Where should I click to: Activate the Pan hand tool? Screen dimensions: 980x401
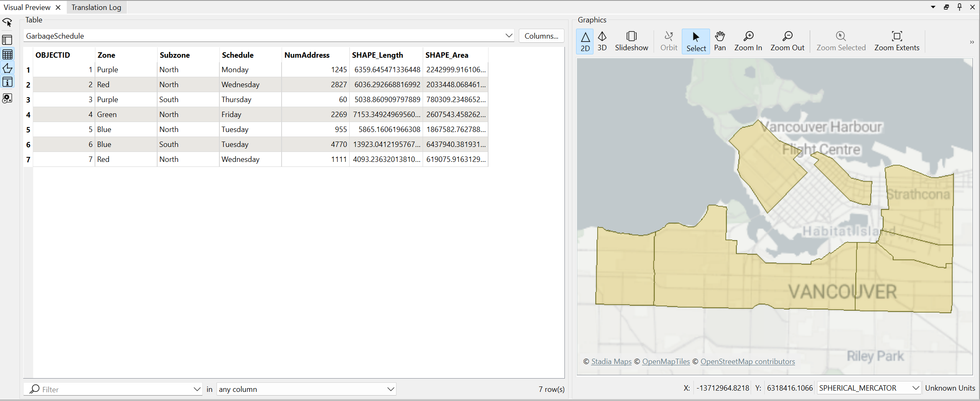[720, 42]
